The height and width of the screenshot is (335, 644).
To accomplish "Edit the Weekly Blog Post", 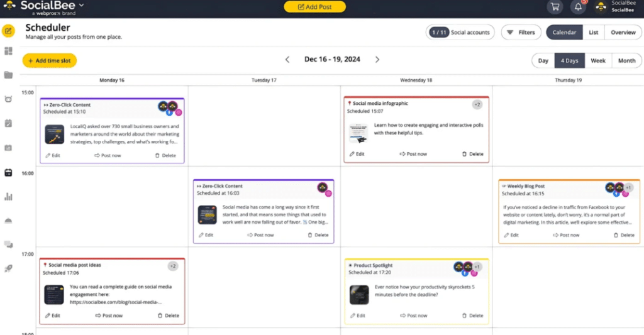I will click(511, 235).
